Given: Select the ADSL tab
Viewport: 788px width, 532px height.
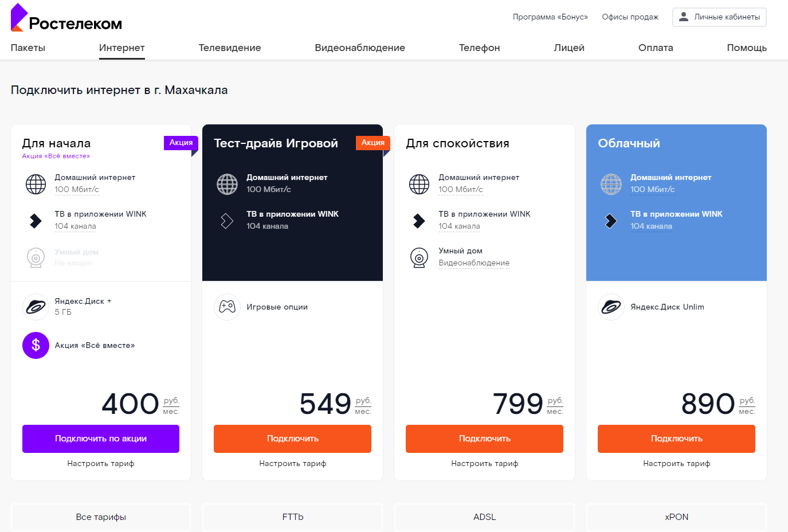Looking at the screenshot, I should click(x=484, y=517).
